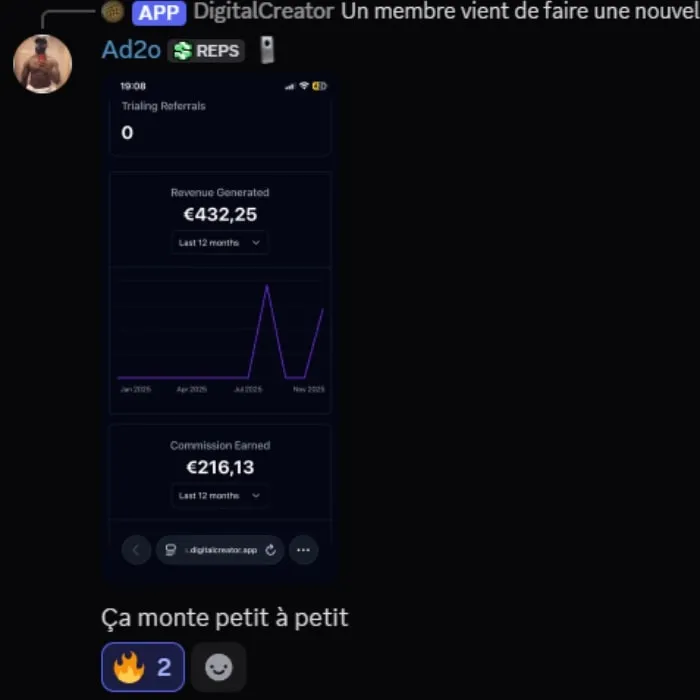Click the DigitalCreator bot small avatar
The height and width of the screenshot is (700, 700).
click(112, 12)
